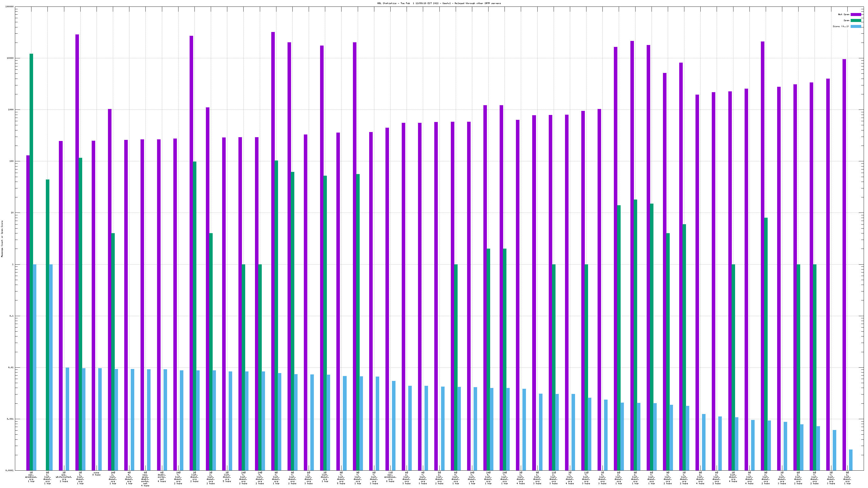Click the 100000 y-axis tick label
This screenshot has height=488, width=868.
click(x=10, y=7)
